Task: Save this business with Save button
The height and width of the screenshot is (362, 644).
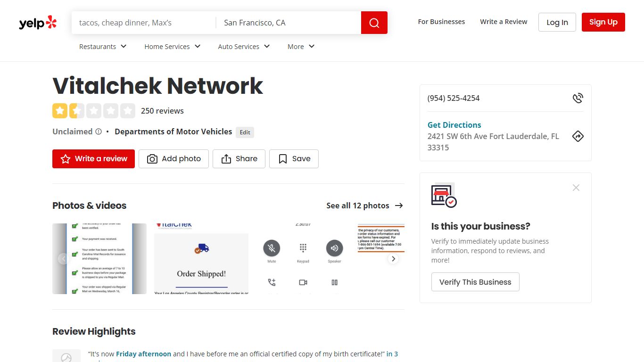Action: (x=294, y=159)
